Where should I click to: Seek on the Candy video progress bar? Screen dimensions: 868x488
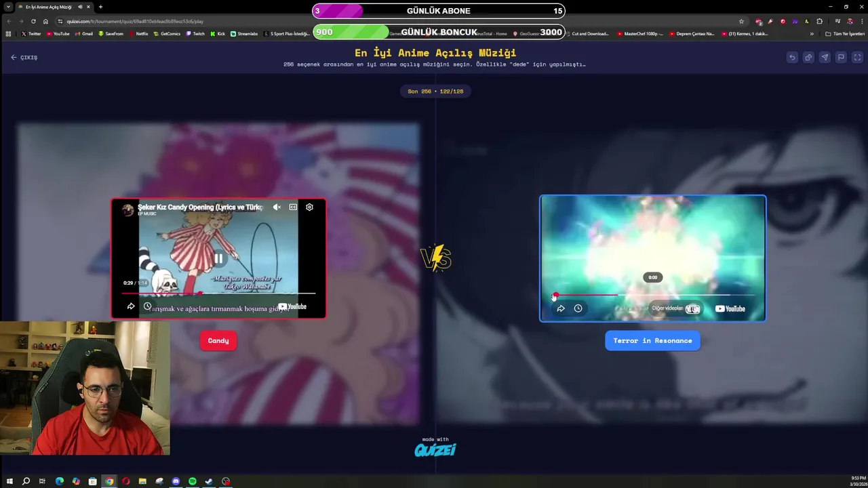coord(218,293)
